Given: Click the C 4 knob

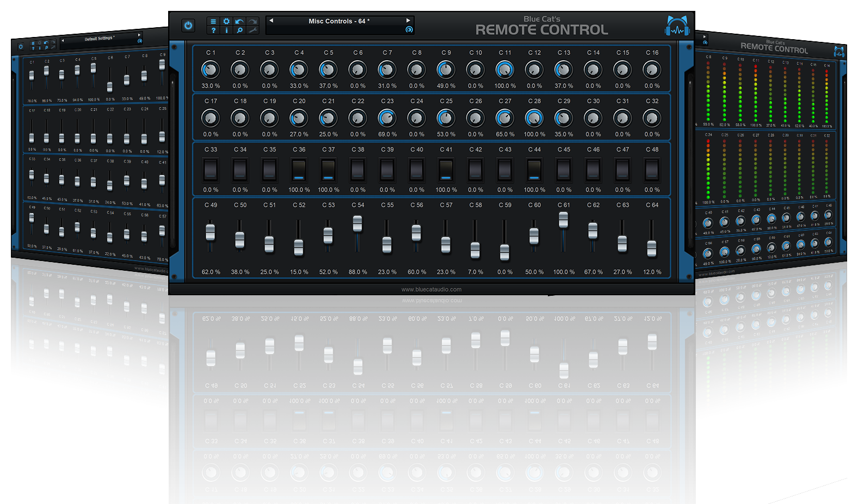Looking at the screenshot, I should tap(299, 70).
